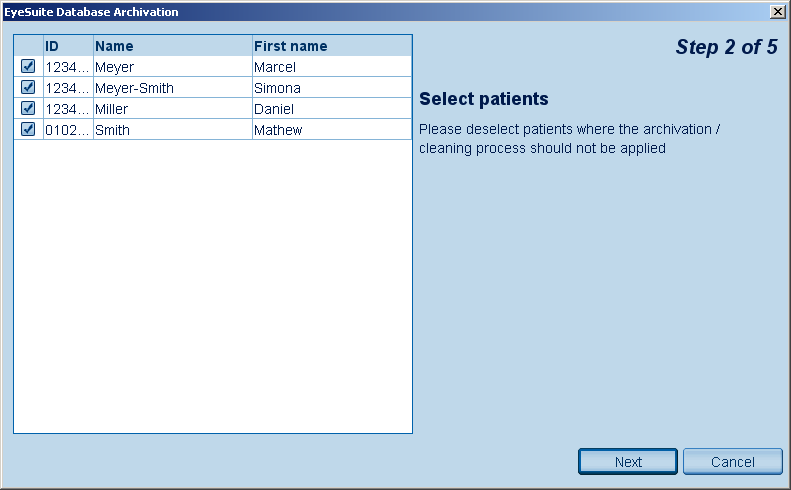
Task: Click the Smith name cell
Action: click(172, 130)
